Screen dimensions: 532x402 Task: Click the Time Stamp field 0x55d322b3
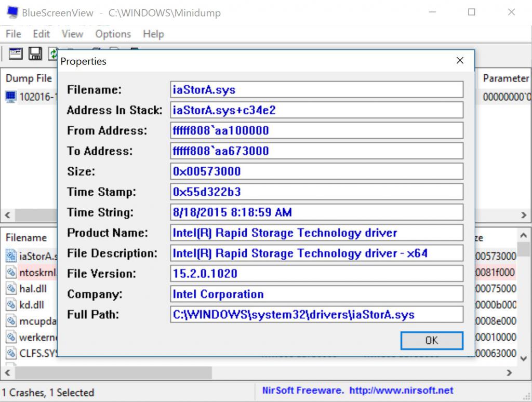316,192
